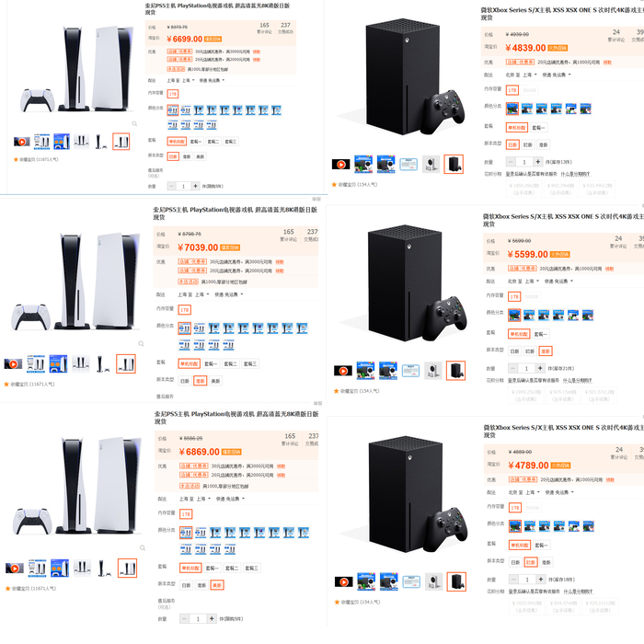Viewport: 644px width, 644px height.
Task: Select 港版 version in ¥6699 PS5 listing
Action: pos(187,156)
